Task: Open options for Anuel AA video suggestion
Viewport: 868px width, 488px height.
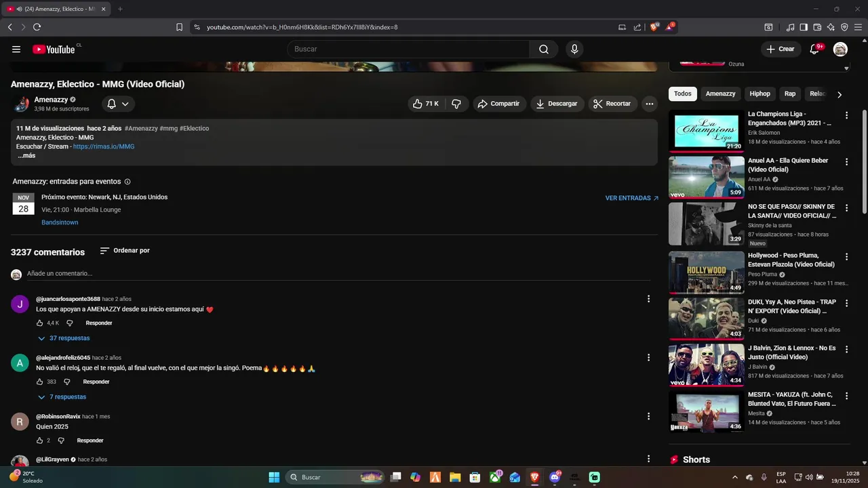Action: 846,162
